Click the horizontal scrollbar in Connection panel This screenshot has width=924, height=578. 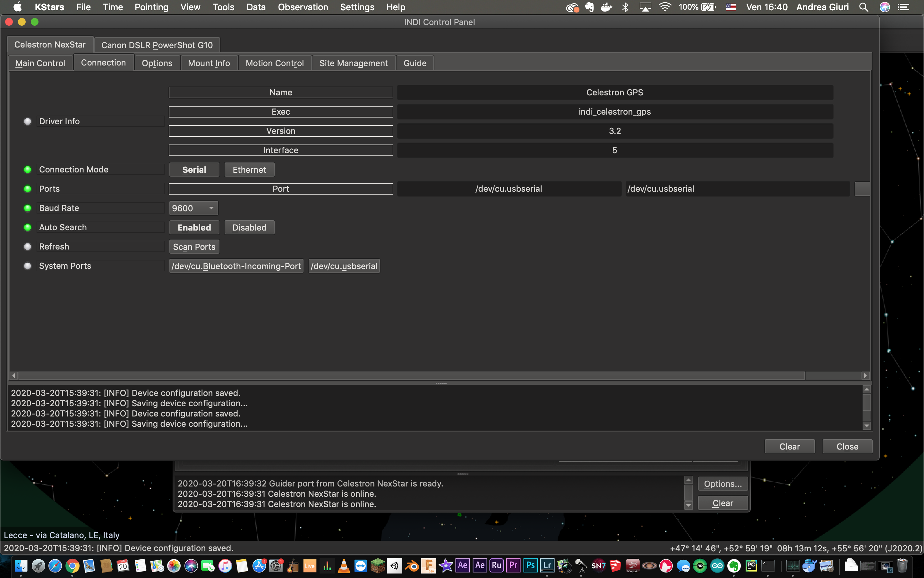coord(412,376)
